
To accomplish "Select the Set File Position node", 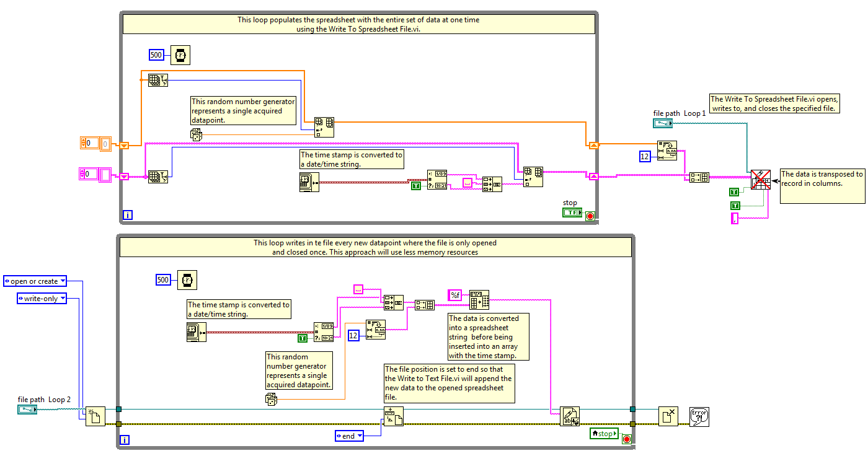I will (x=394, y=416).
